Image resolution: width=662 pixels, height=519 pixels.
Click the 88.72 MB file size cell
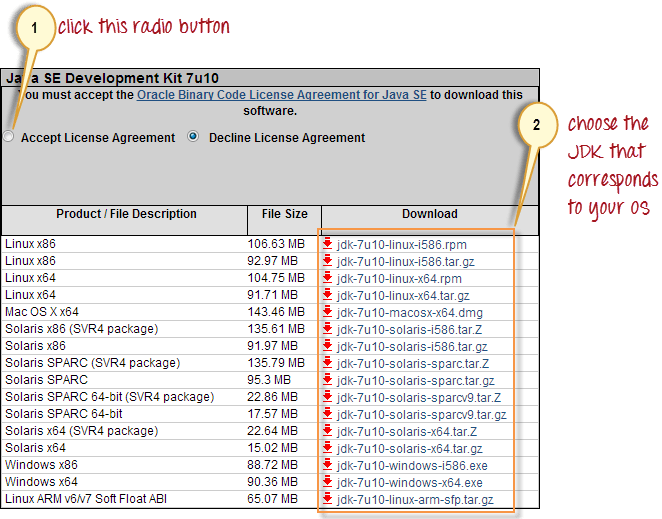273,465
